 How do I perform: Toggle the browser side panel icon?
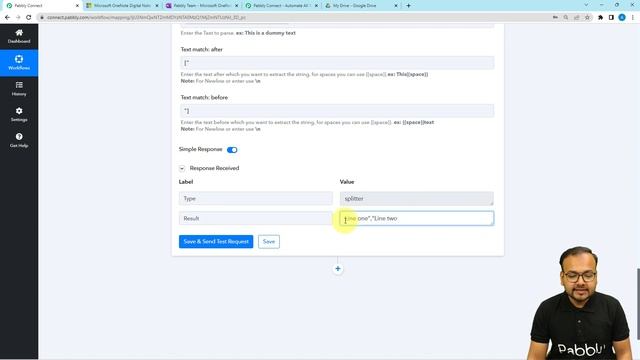(611, 17)
